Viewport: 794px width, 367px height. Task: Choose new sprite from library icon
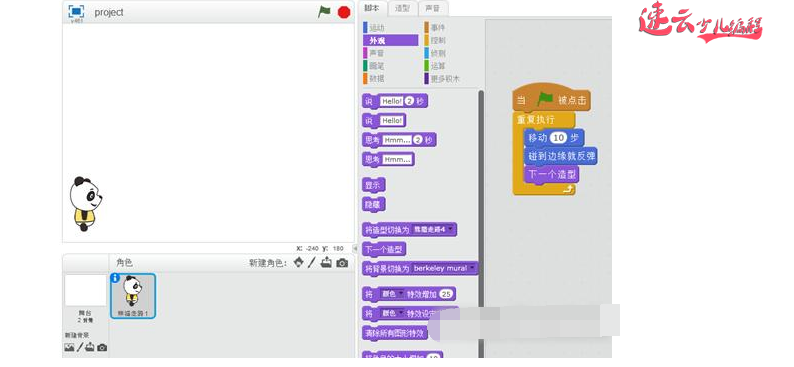[x=299, y=262]
